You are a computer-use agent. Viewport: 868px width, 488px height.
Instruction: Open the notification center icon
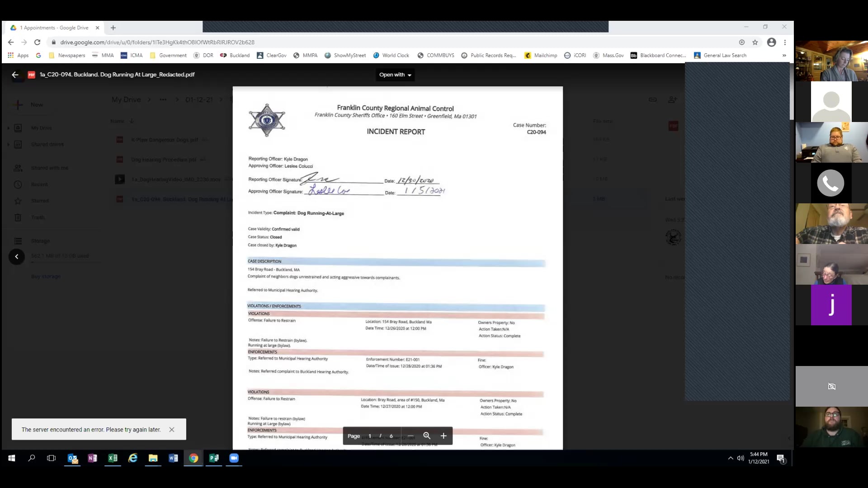pyautogui.click(x=781, y=459)
